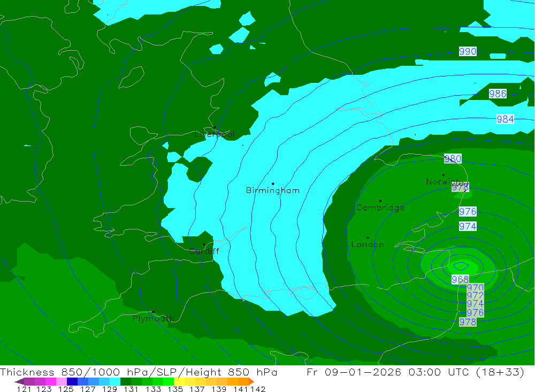Screen dimensions: 535x392
Task: Select the legend value 129
Action: pyautogui.click(x=109, y=389)
